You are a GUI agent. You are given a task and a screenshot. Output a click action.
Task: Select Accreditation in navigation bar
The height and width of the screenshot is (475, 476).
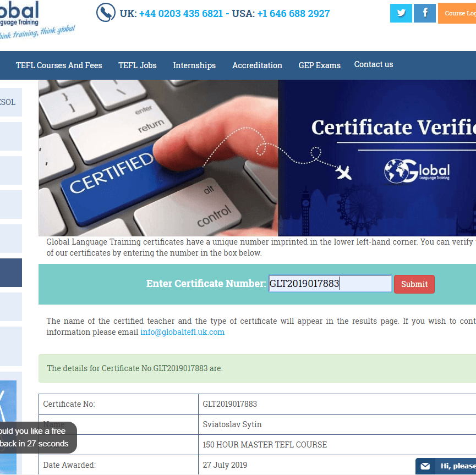257,65
